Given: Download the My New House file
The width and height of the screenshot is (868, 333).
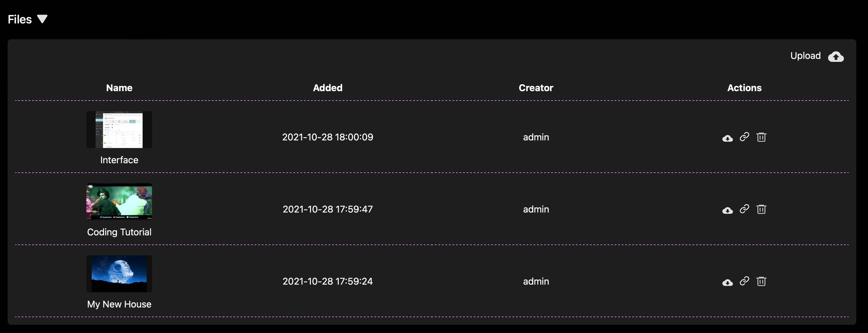Looking at the screenshot, I should click(x=727, y=283).
